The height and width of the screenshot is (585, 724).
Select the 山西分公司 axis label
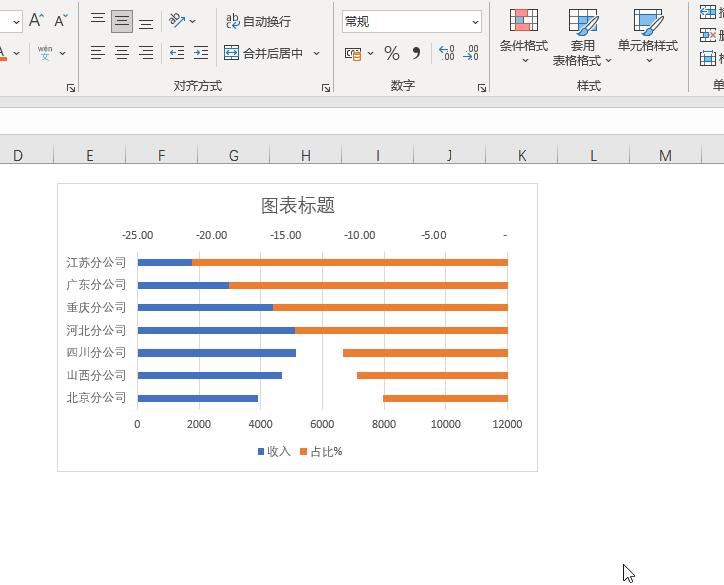pos(96,375)
